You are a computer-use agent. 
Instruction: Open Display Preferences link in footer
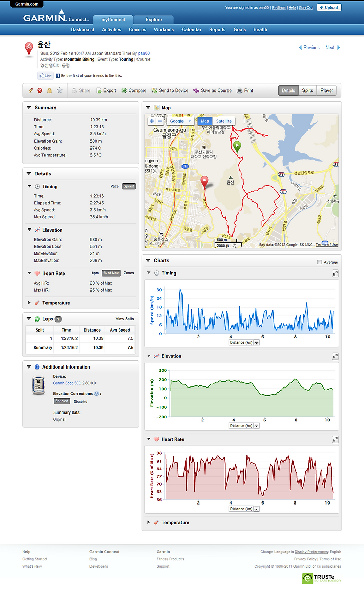point(311,552)
